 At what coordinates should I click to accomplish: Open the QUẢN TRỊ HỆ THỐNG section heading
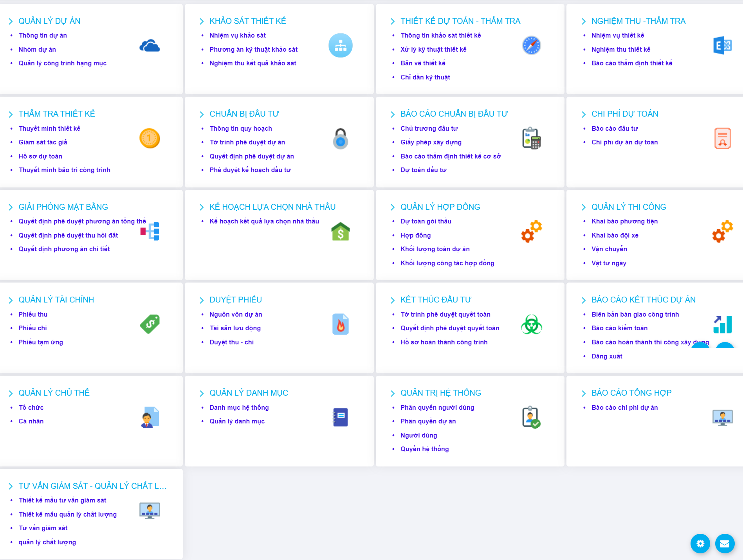[440, 393]
